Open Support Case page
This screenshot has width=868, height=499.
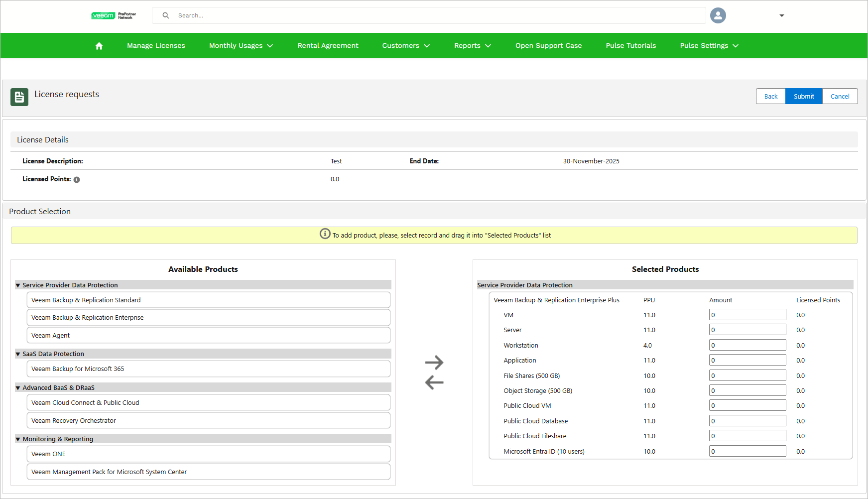(x=548, y=46)
